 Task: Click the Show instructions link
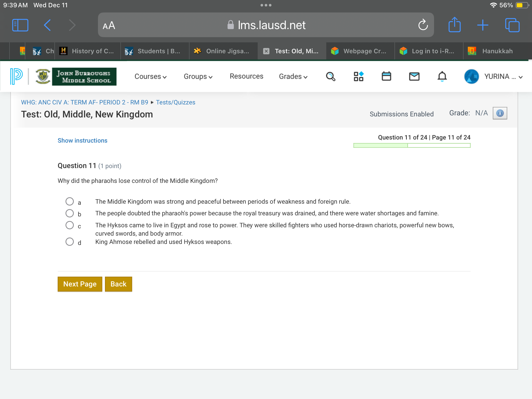click(x=82, y=141)
